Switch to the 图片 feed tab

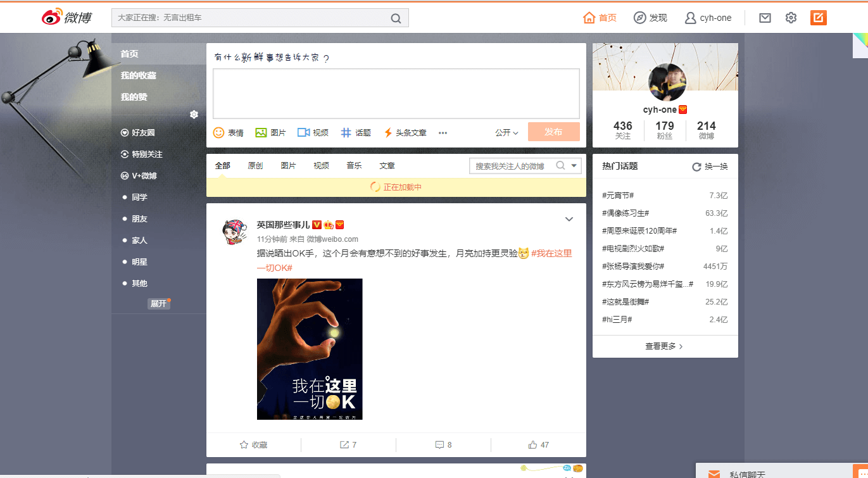point(288,166)
